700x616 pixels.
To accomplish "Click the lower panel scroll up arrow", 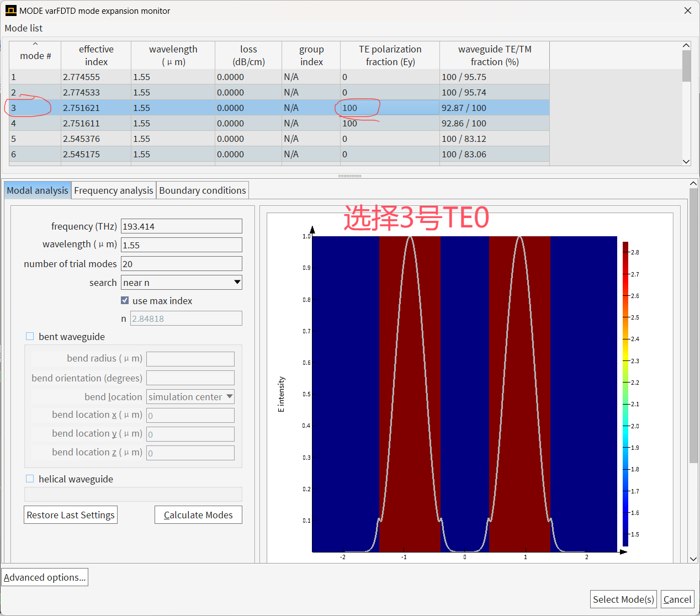I will click(693, 183).
